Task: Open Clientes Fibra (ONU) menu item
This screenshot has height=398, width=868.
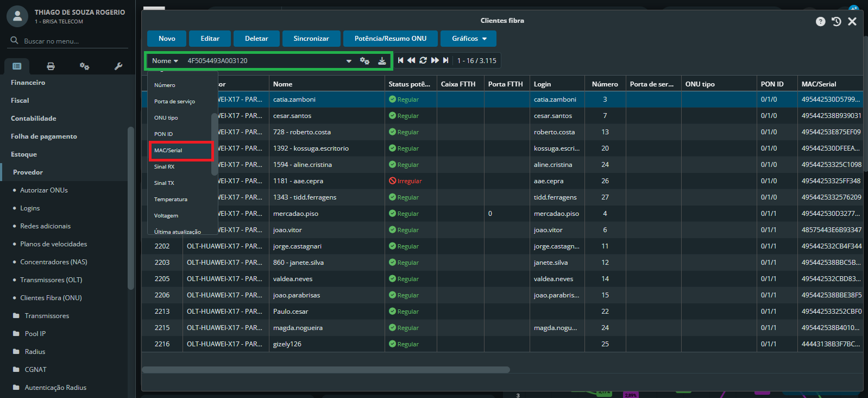Action: coord(51,298)
